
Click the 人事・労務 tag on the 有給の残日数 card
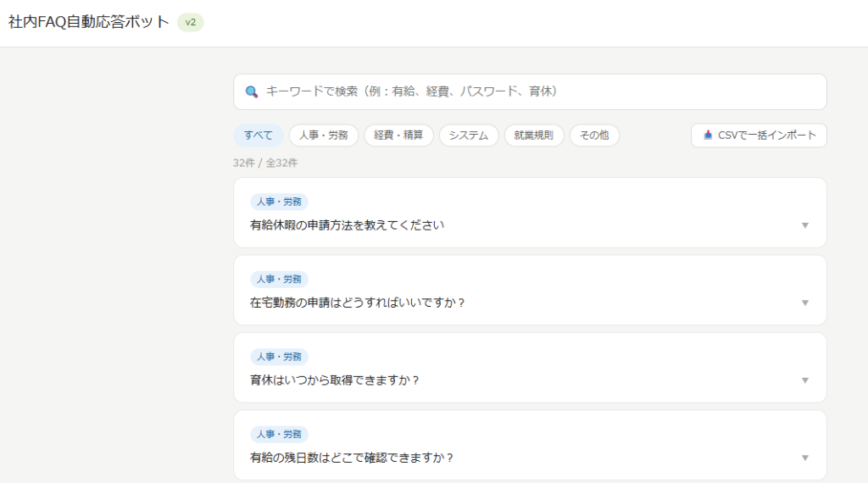(279, 435)
